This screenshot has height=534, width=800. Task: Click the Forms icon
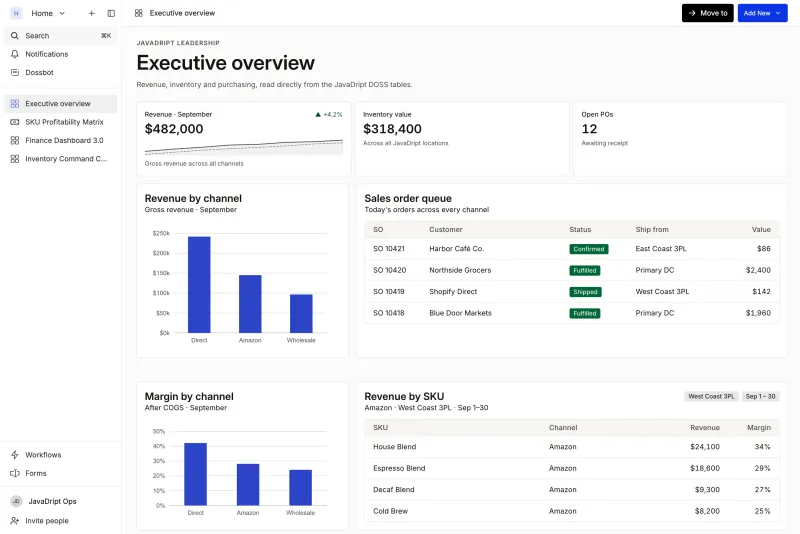[x=15, y=473]
